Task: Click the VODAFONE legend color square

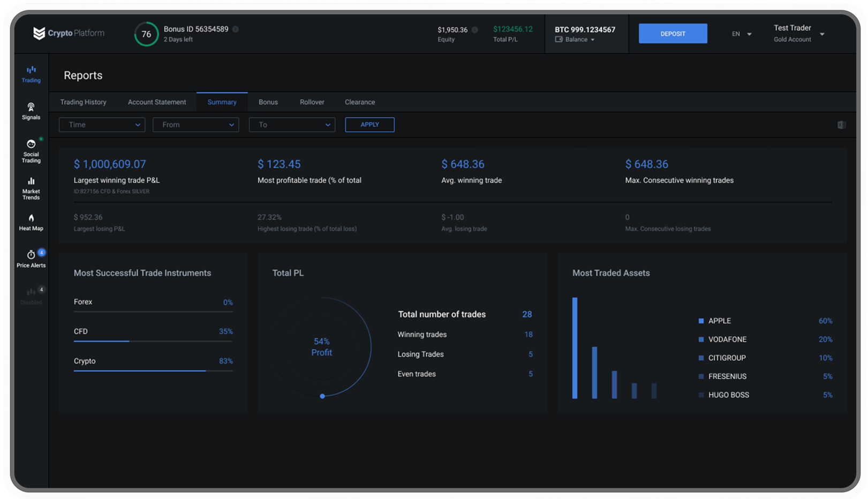Action: click(x=701, y=339)
